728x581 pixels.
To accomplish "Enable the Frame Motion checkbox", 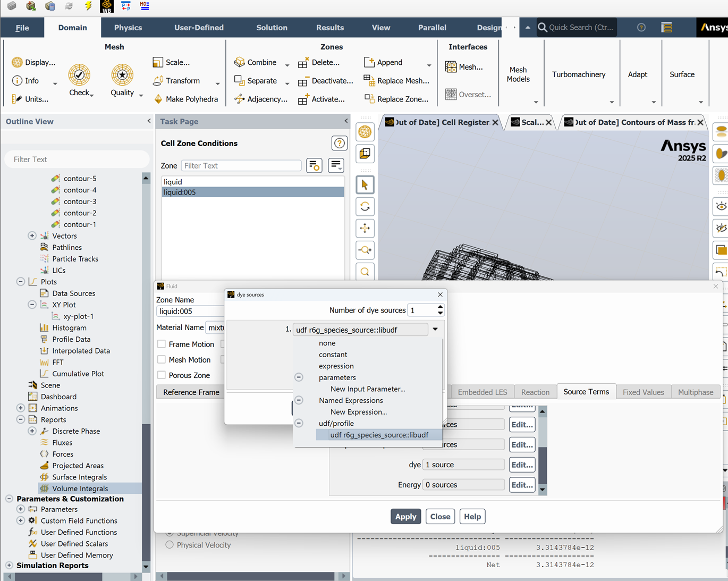I will [162, 344].
